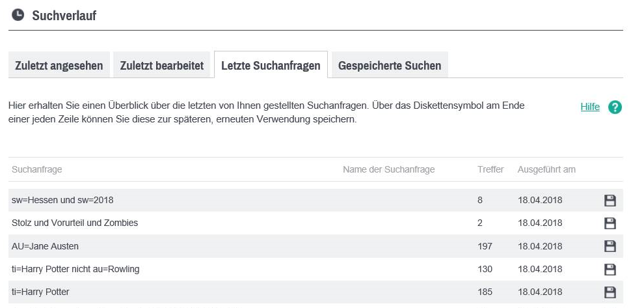Open the 'Gespeicherte Suchen' tab
The image size is (644, 308).
pyautogui.click(x=390, y=66)
